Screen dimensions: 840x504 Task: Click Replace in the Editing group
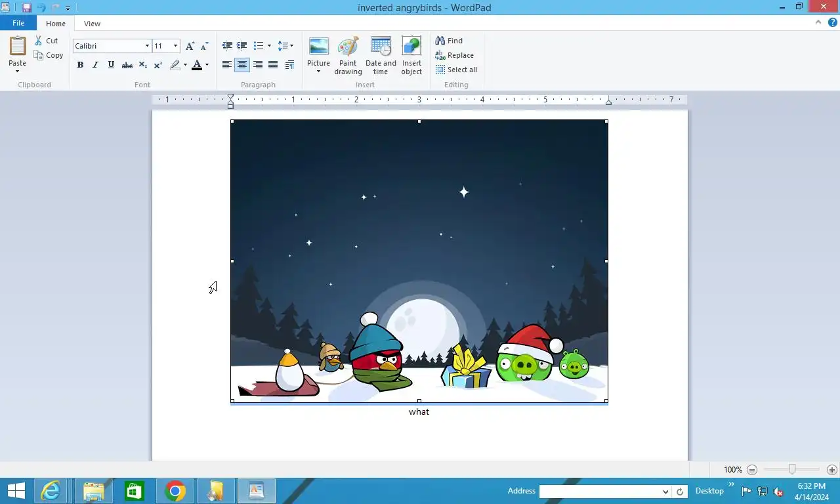[454, 55]
